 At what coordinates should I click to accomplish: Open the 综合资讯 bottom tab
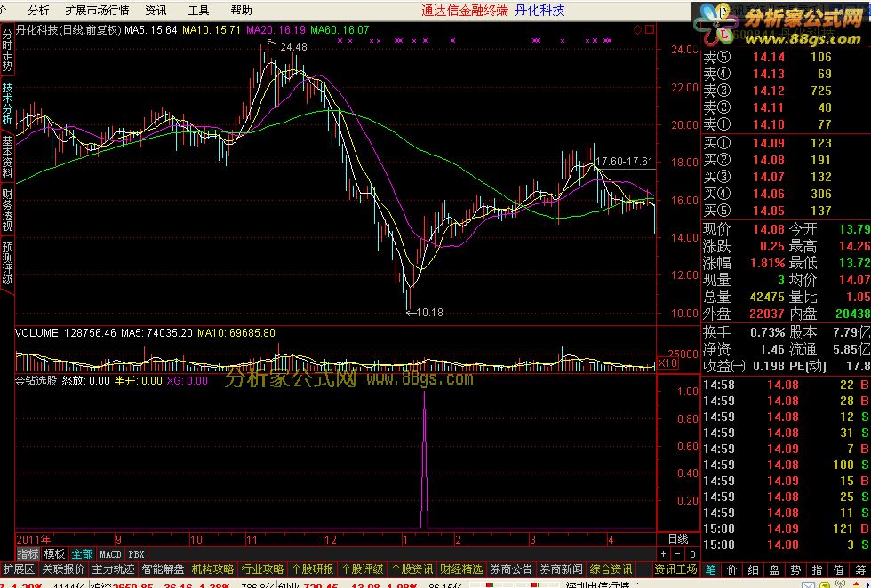click(611, 569)
